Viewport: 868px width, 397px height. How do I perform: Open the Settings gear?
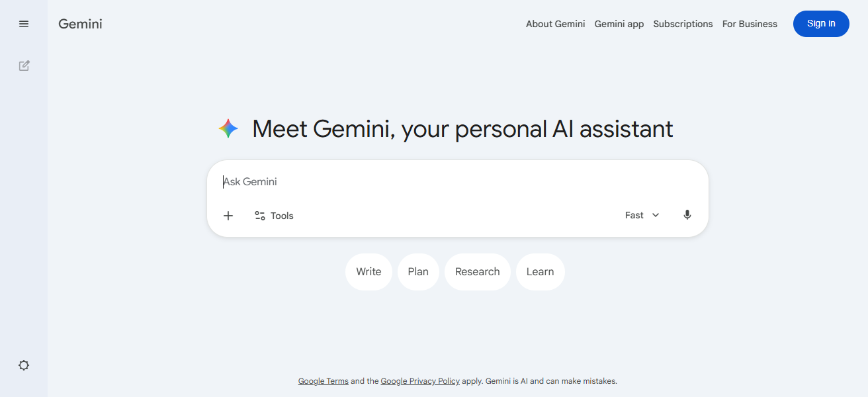pyautogui.click(x=24, y=365)
